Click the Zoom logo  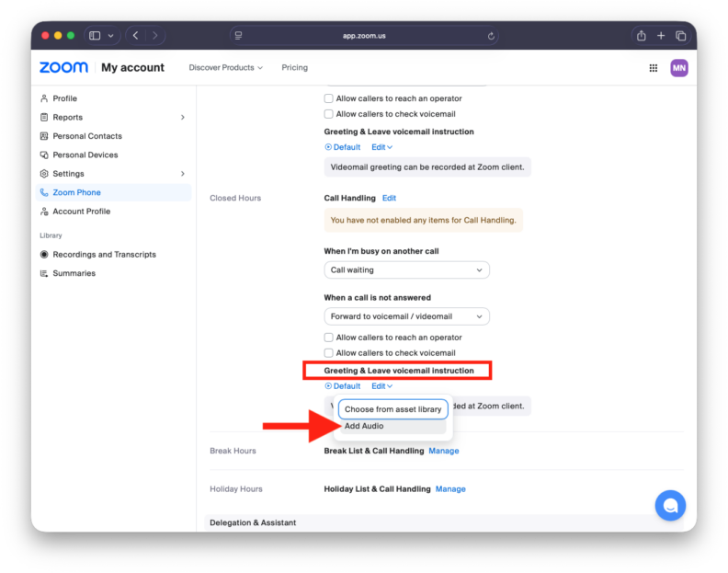[63, 67]
